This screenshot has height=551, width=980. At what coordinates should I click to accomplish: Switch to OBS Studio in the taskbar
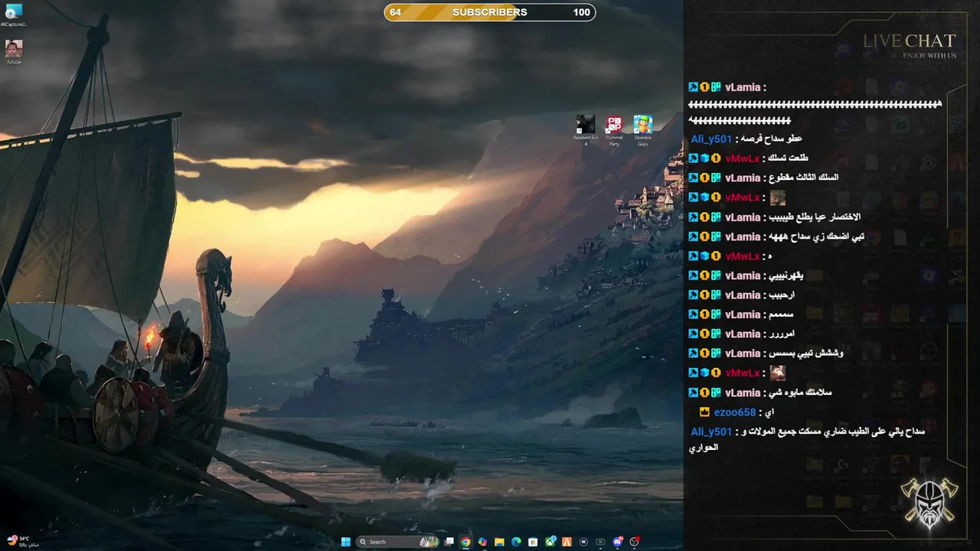coord(635,542)
